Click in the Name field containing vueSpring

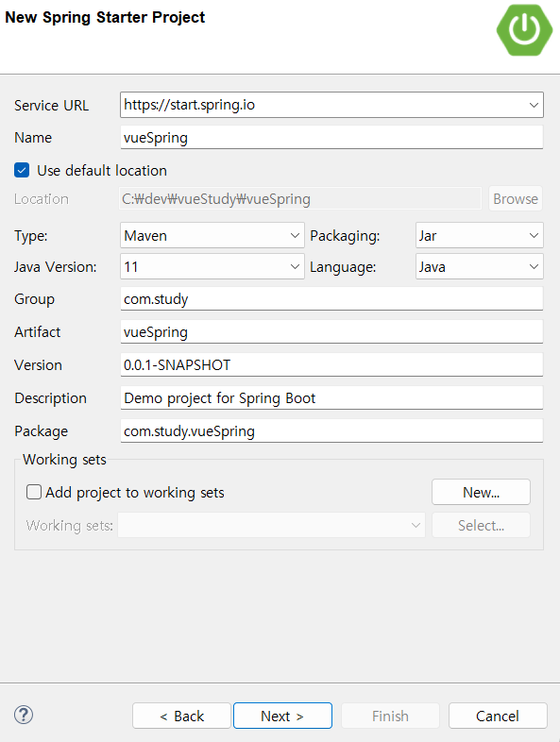pyautogui.click(x=331, y=137)
